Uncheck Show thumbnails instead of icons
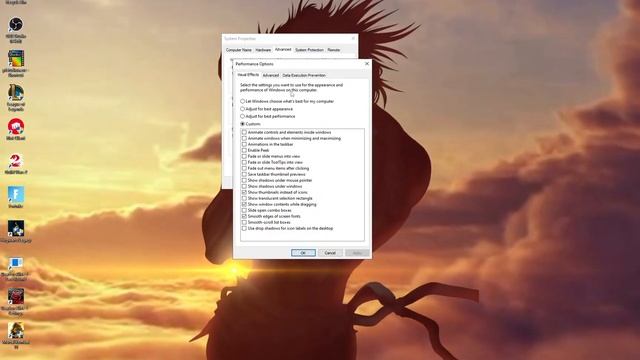 (244, 192)
